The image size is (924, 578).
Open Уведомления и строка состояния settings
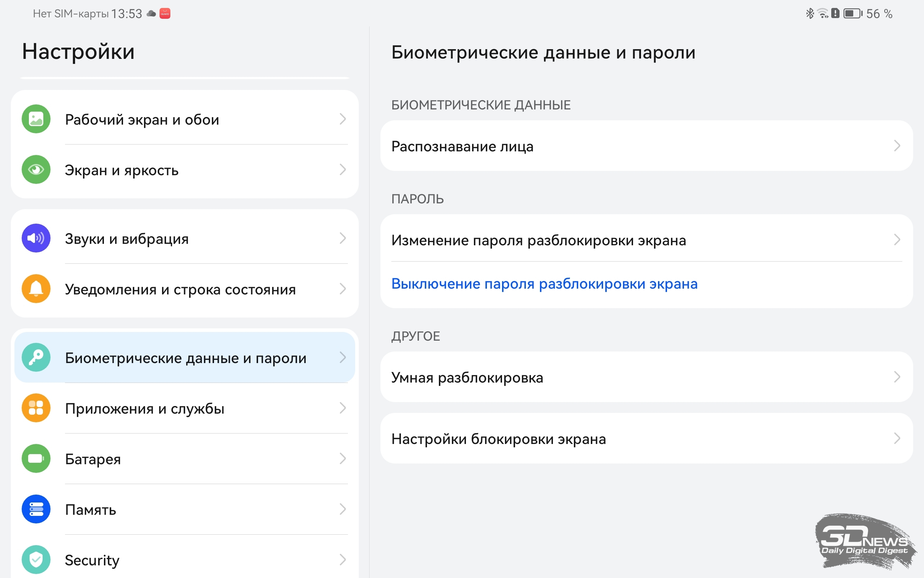[185, 289]
